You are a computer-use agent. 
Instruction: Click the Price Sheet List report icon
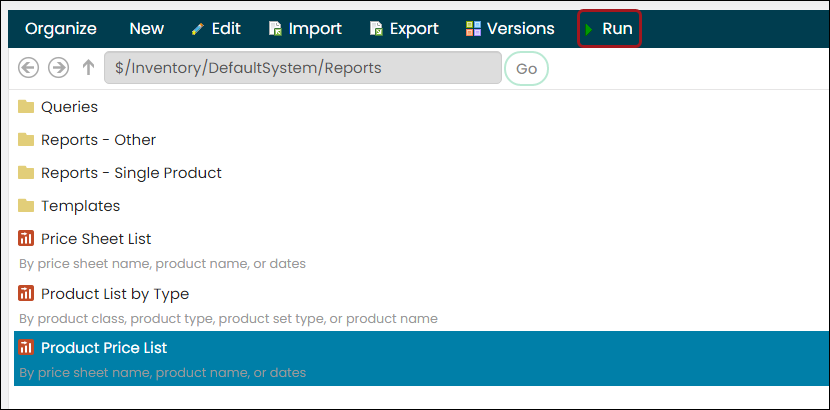click(26, 239)
